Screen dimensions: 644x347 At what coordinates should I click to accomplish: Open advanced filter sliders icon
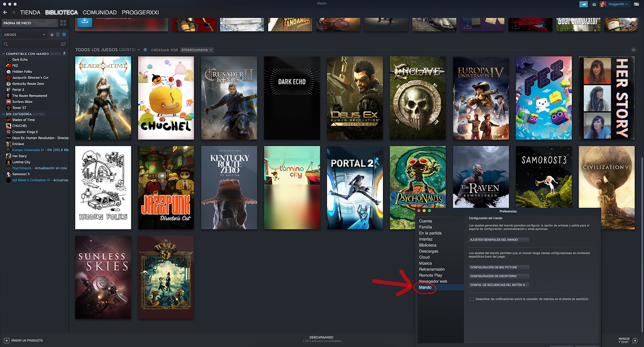63,44
